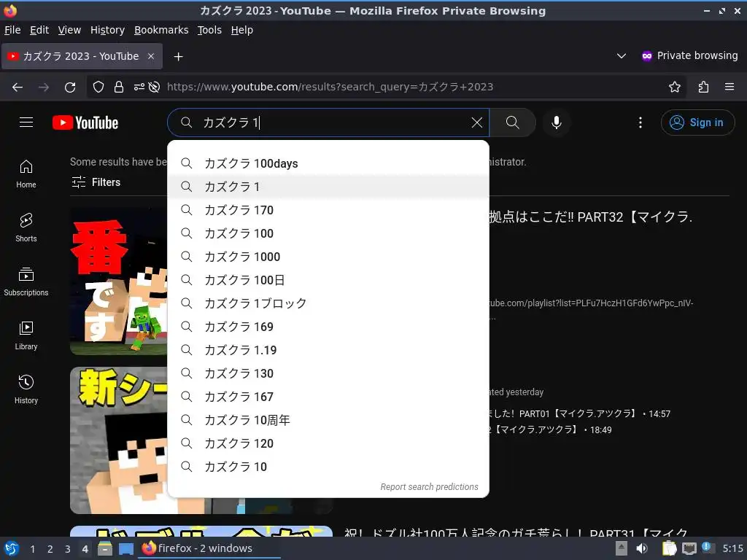
Task: Open Library in the sidebar
Action: point(26,335)
